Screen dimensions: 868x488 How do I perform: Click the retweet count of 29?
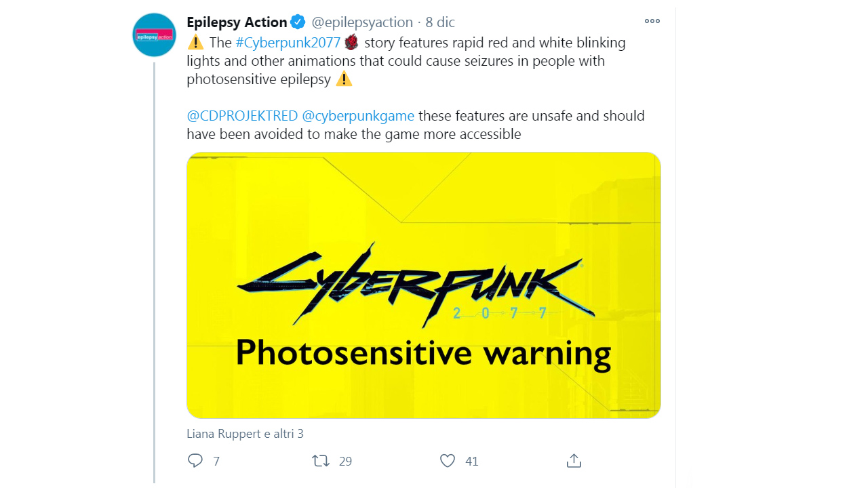[345, 462]
